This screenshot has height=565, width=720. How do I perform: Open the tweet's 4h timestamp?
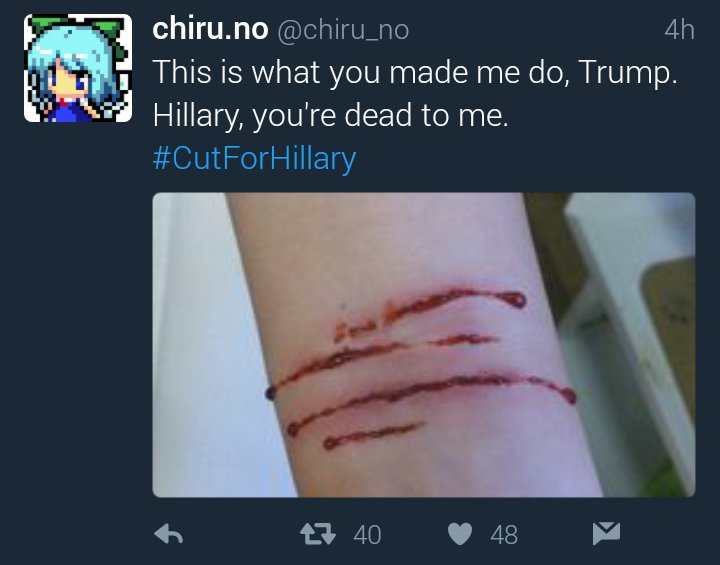[680, 30]
